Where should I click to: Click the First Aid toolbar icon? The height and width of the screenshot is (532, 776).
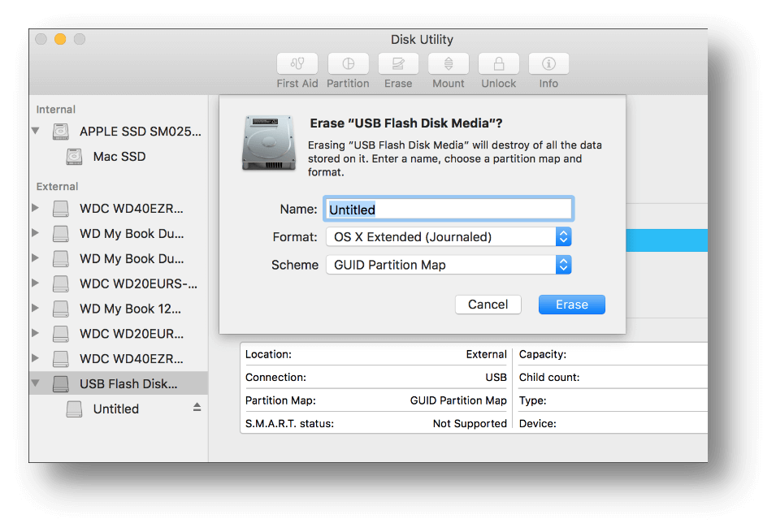pyautogui.click(x=297, y=64)
